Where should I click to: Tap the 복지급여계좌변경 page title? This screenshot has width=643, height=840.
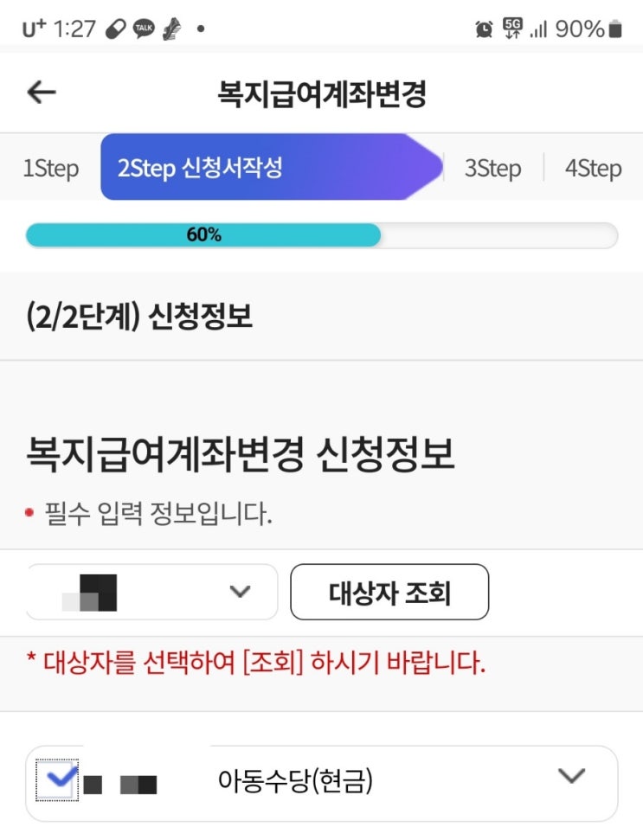pyautogui.click(x=321, y=94)
